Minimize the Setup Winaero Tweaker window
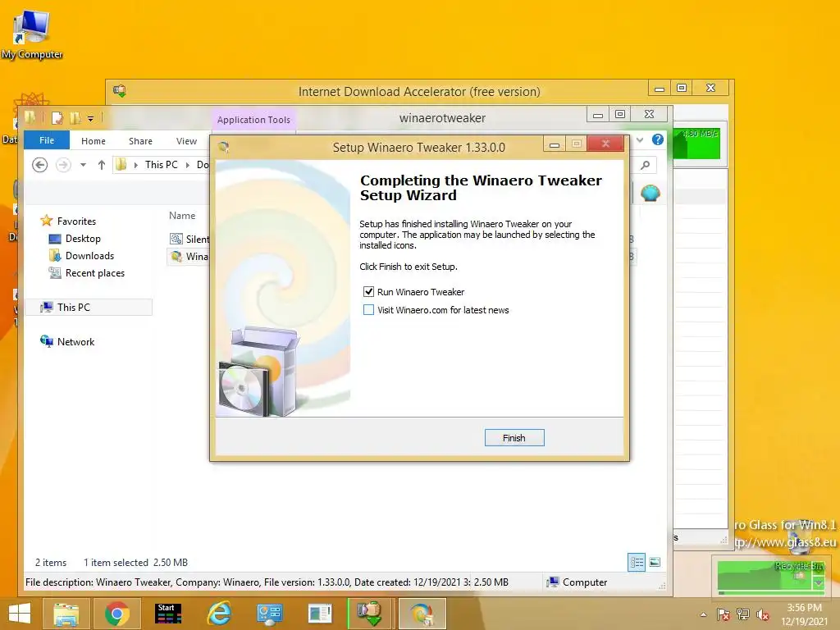The image size is (840, 630). click(555, 144)
